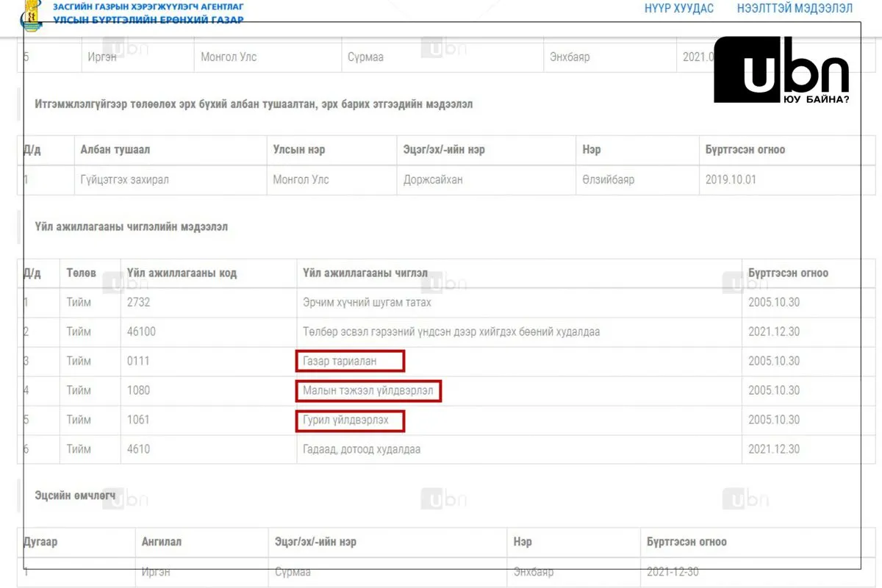
Task: Click the Үйл ажиллагааны чиглэл column header
Action: point(365,273)
